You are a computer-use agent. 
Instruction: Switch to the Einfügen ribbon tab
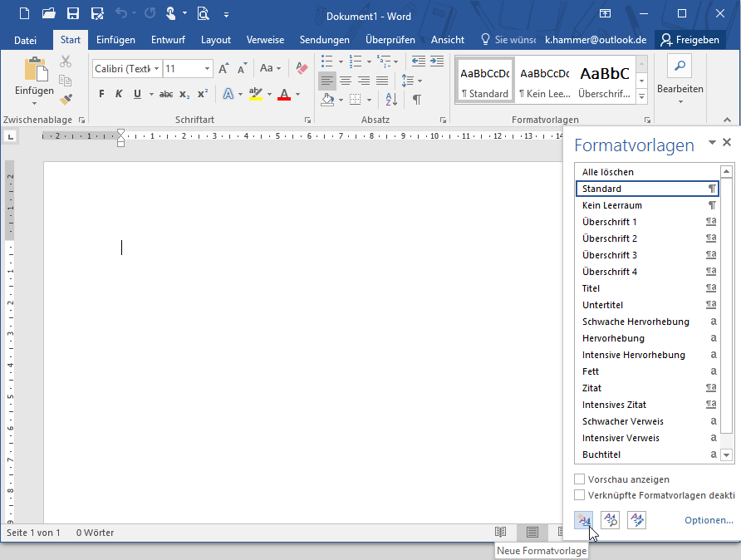[x=115, y=40]
